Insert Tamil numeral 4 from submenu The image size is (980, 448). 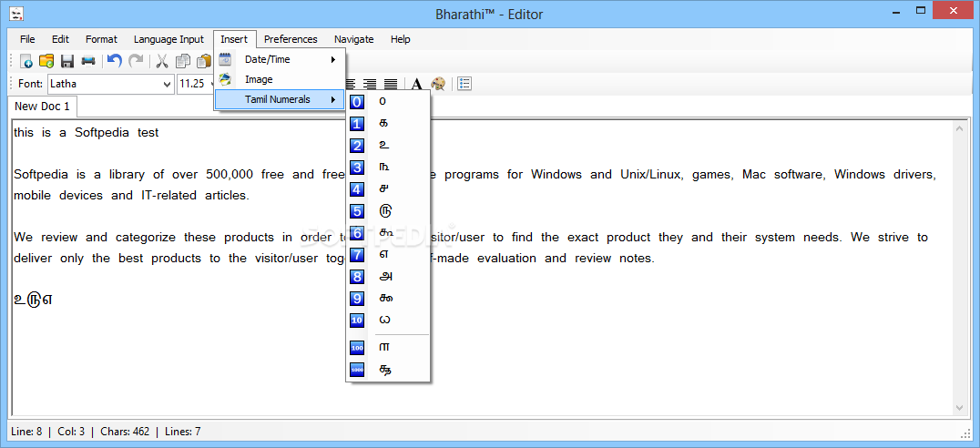coord(388,189)
